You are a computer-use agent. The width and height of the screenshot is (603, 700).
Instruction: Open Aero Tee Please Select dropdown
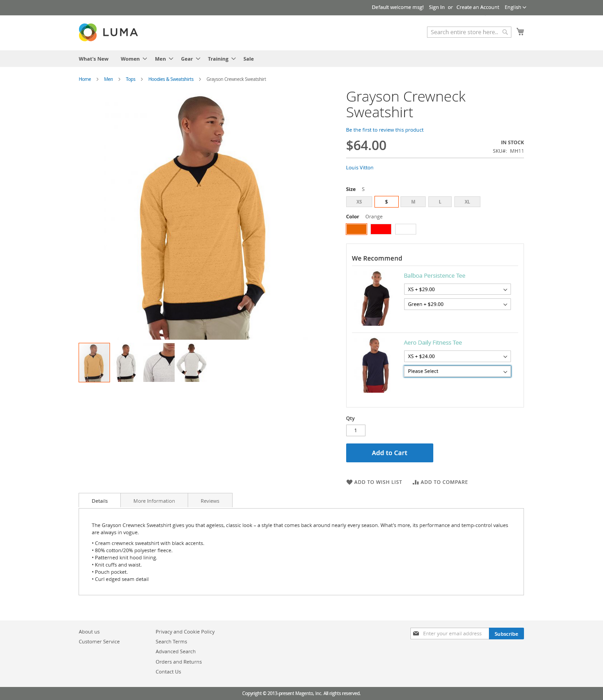[x=457, y=371]
